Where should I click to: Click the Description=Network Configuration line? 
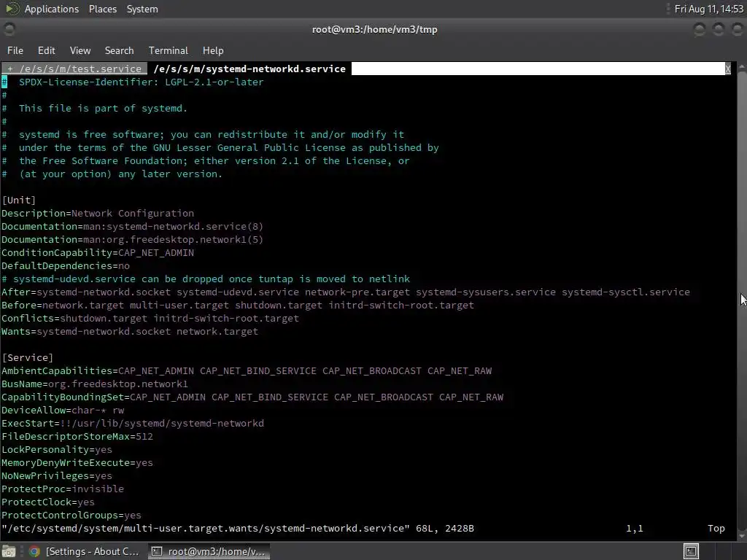click(98, 214)
